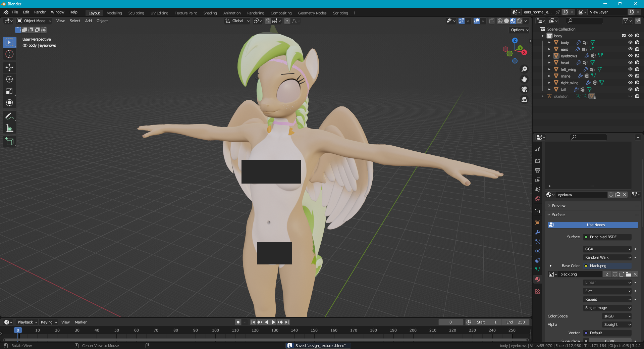Screen dimensions: 644x349
Task: Open the Linear interpolation dropdown
Action: (x=607, y=283)
